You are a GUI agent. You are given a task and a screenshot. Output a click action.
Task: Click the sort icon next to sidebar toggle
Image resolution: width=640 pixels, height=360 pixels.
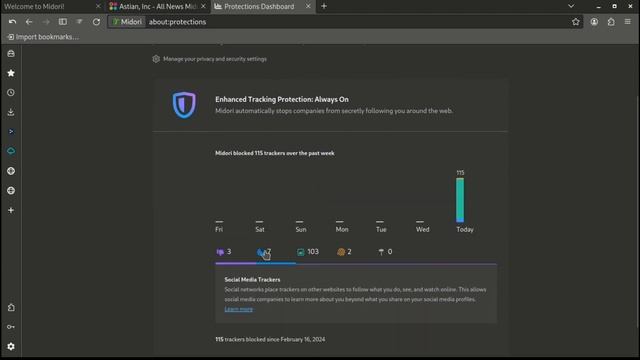click(x=79, y=22)
